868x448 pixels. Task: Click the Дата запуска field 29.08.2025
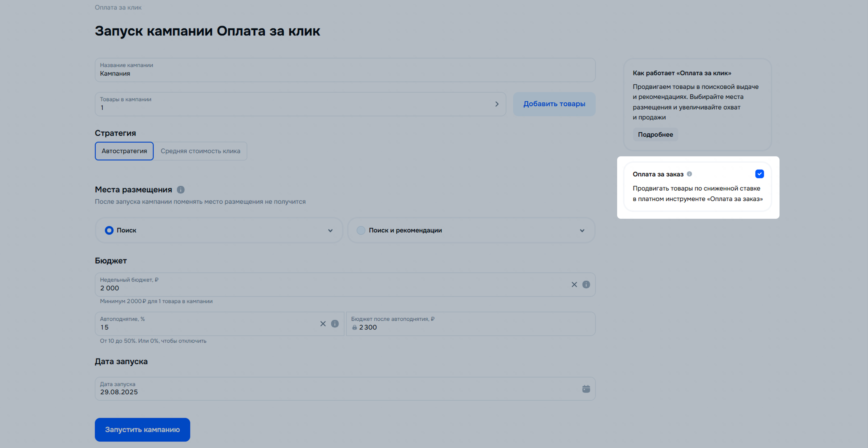tap(345, 389)
